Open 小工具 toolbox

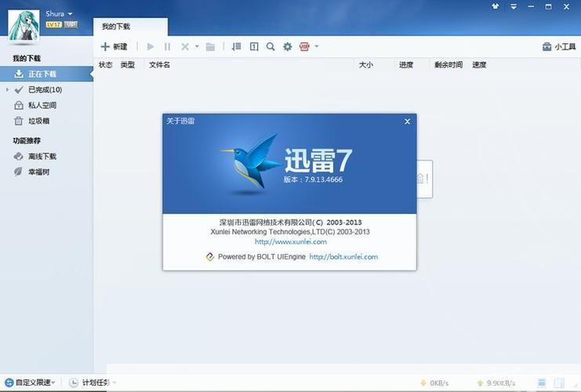pos(559,47)
